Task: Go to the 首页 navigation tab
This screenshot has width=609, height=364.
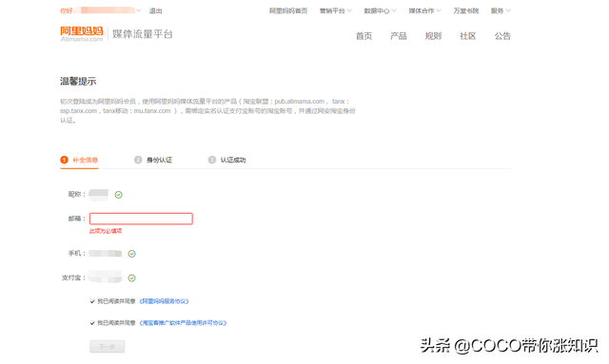Action: pos(363,36)
